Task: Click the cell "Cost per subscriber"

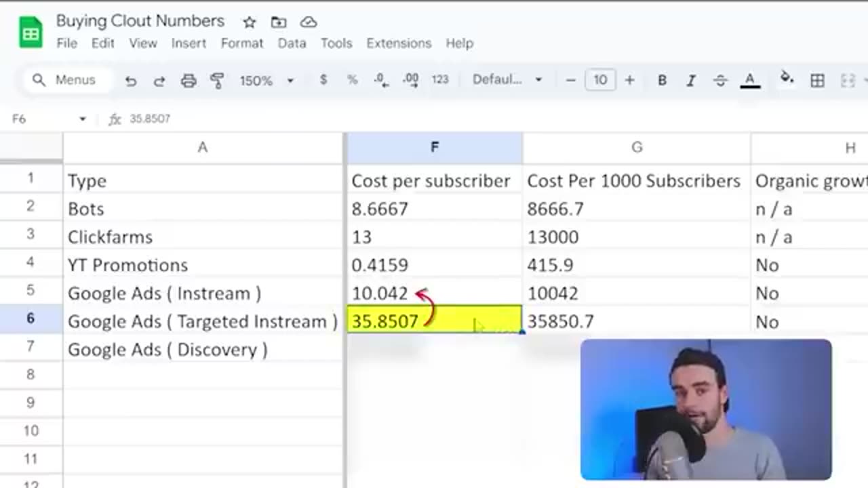Action: [x=435, y=181]
